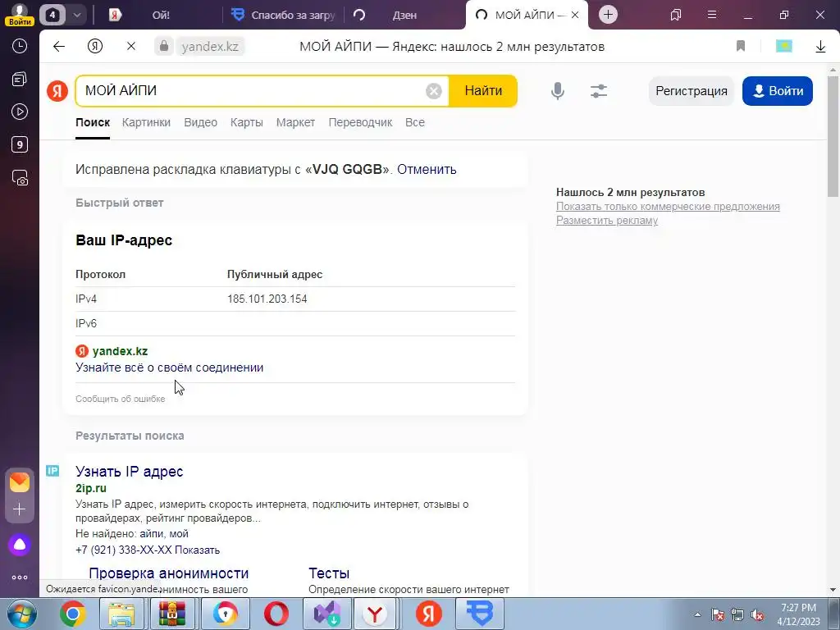Open Opera browser from taskbar
The height and width of the screenshot is (630, 840).
pos(276,614)
